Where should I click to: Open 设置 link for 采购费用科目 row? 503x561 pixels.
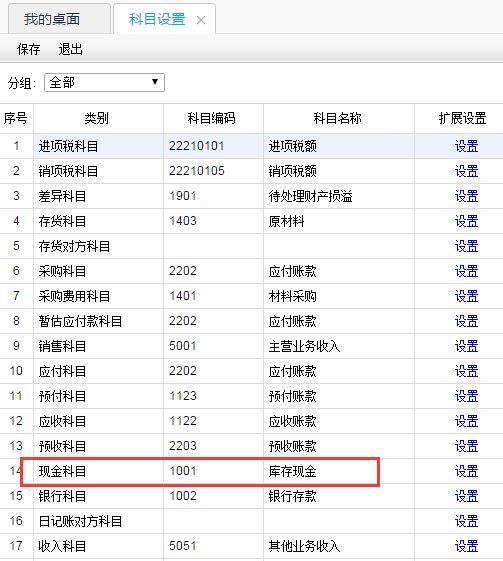(466, 296)
